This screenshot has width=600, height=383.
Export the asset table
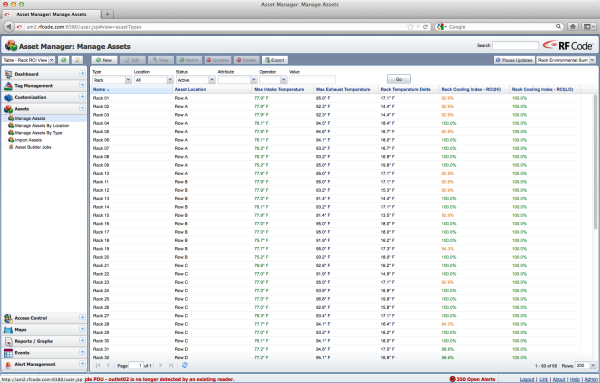tap(275, 60)
